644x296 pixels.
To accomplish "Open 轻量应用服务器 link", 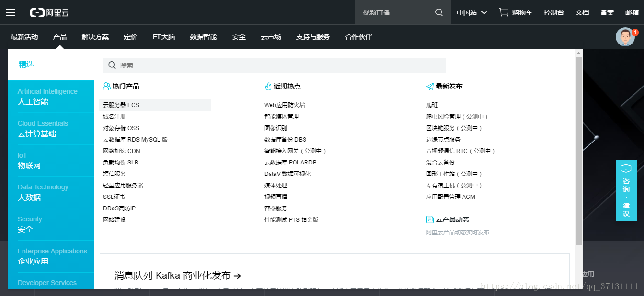I will click(x=123, y=186).
